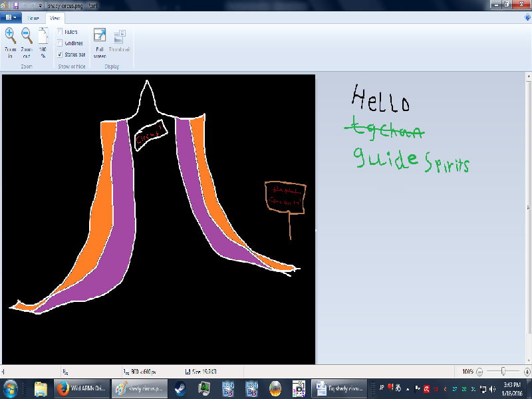The height and width of the screenshot is (399, 532).
Task: Switch to the Home ribbon tab
Action: [33, 18]
